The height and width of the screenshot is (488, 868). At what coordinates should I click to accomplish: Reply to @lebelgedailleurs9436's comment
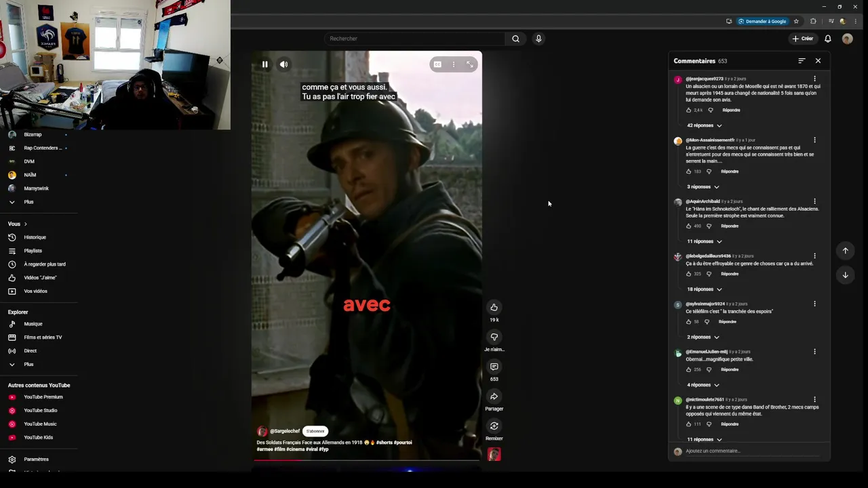[x=730, y=274]
